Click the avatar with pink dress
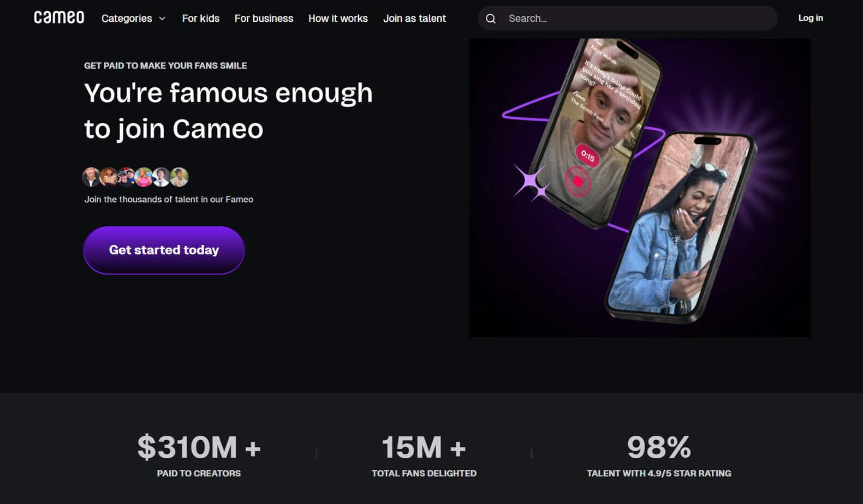863x504 pixels. [x=144, y=177]
